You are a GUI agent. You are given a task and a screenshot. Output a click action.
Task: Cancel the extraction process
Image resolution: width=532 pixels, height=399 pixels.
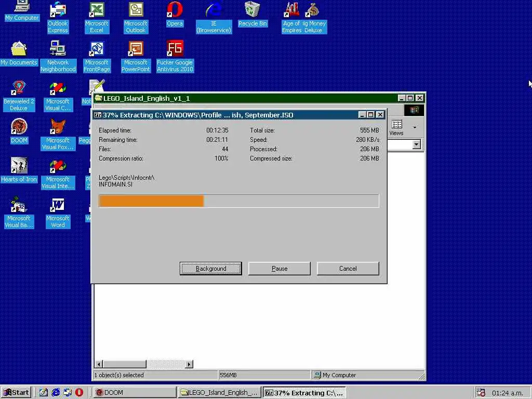tap(348, 269)
